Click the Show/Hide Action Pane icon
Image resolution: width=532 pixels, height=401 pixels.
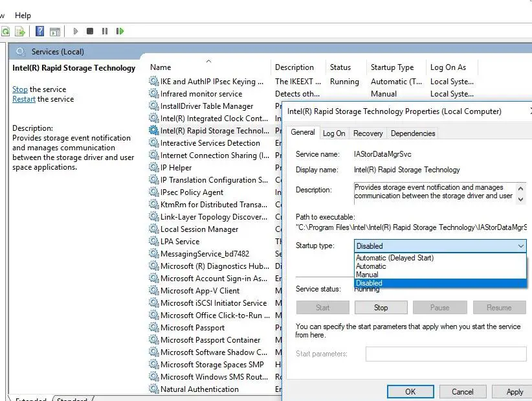[x=55, y=31]
